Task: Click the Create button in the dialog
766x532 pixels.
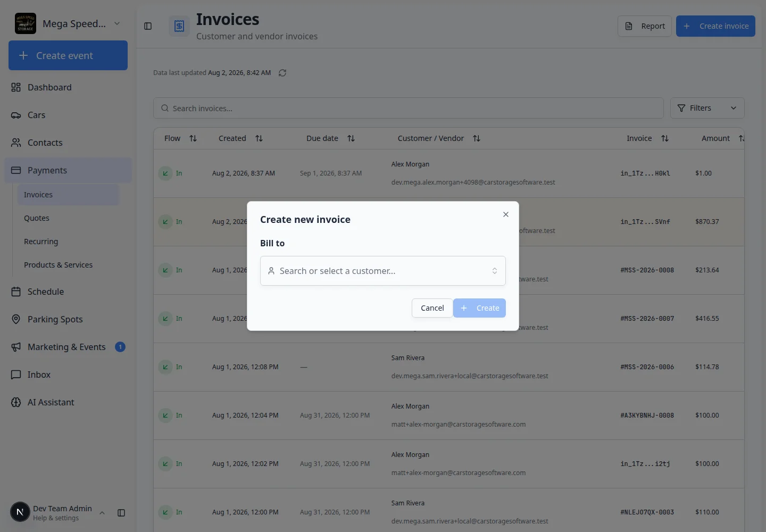Action: tap(479, 308)
